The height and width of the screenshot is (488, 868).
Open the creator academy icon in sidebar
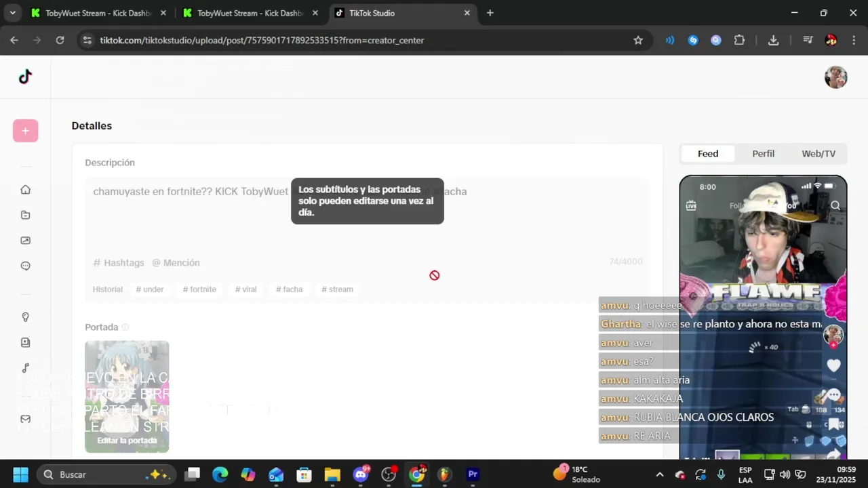[26, 343]
